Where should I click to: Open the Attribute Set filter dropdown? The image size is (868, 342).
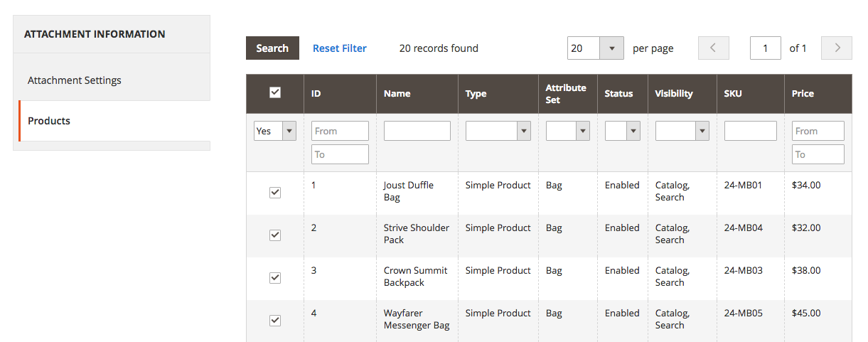pos(568,131)
